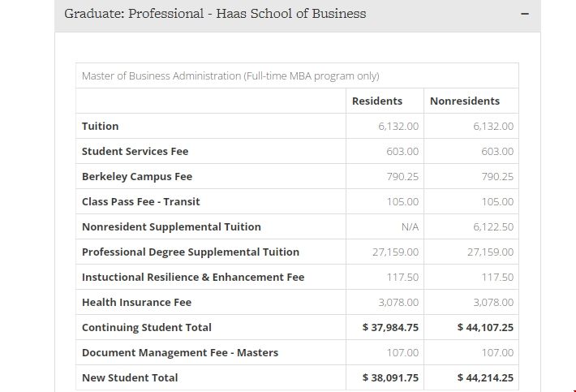Click Instuctional Resilience & Enhancement Fee label

[x=193, y=277]
